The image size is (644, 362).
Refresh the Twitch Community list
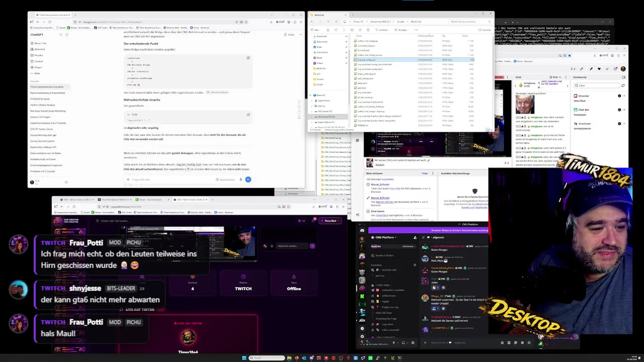[622, 85]
